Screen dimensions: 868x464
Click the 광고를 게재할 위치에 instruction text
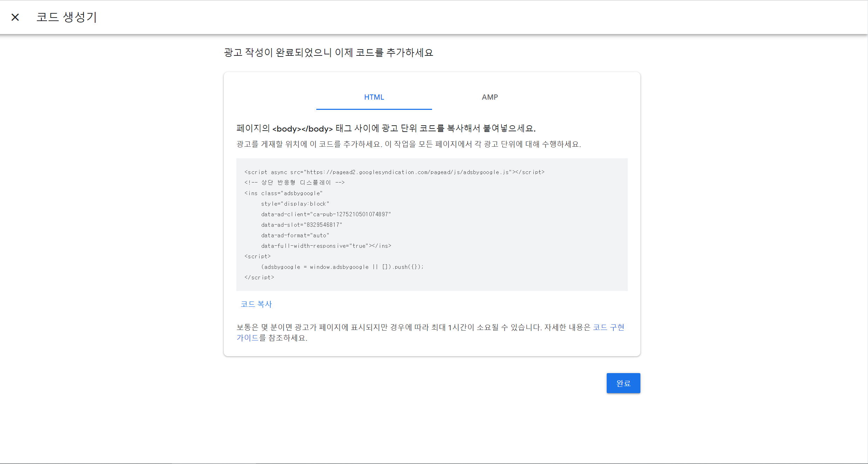[409, 144]
